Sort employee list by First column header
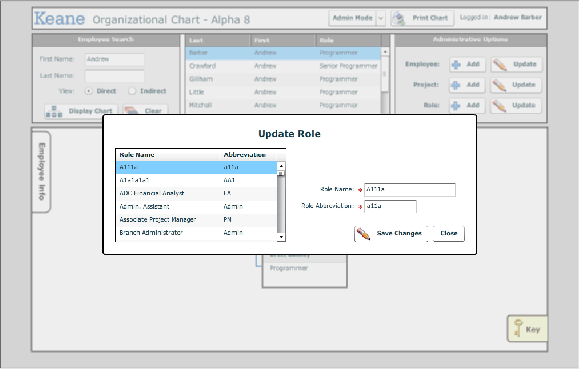The height and width of the screenshot is (369, 580). [x=283, y=40]
